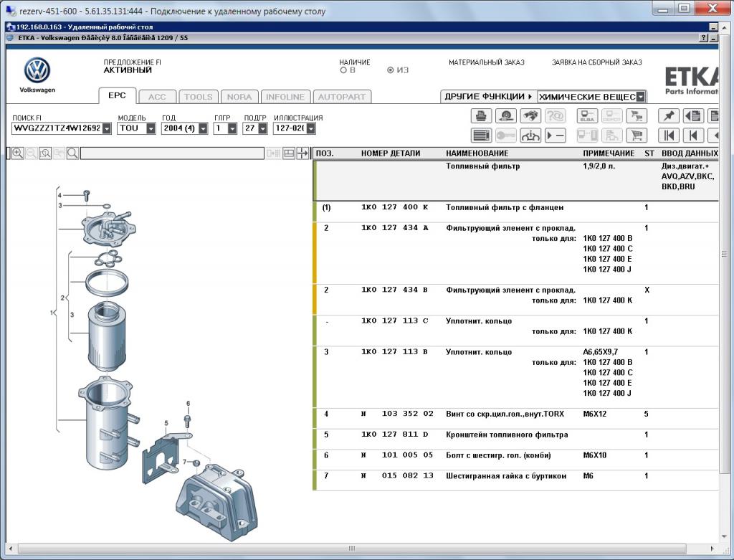Click the help question mark in ETKA title bar
This screenshot has width=734, height=560.
click(704, 38)
